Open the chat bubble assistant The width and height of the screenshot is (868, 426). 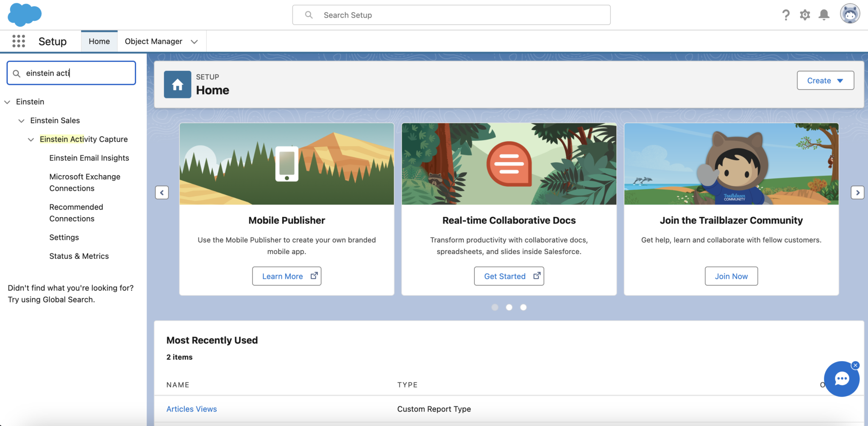point(841,379)
